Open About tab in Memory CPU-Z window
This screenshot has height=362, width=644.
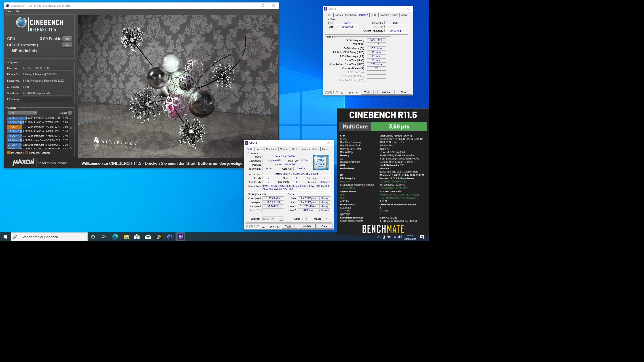[404, 15]
